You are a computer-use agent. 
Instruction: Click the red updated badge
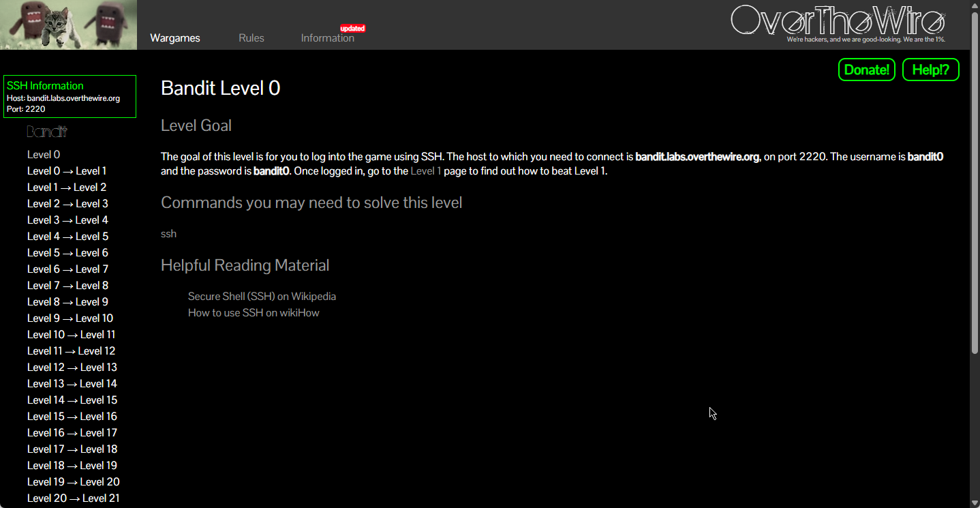353,29
